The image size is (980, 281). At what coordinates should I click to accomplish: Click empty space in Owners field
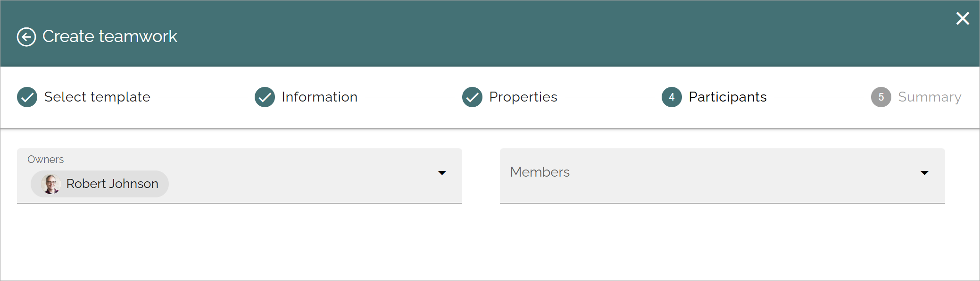coord(302,184)
